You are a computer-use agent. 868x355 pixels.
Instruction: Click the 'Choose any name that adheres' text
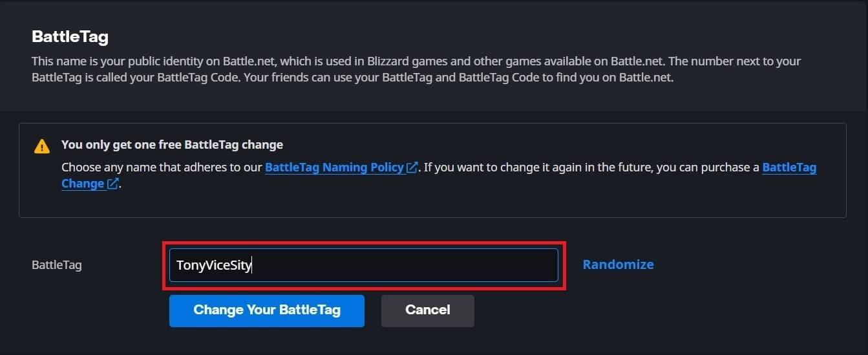(162, 167)
